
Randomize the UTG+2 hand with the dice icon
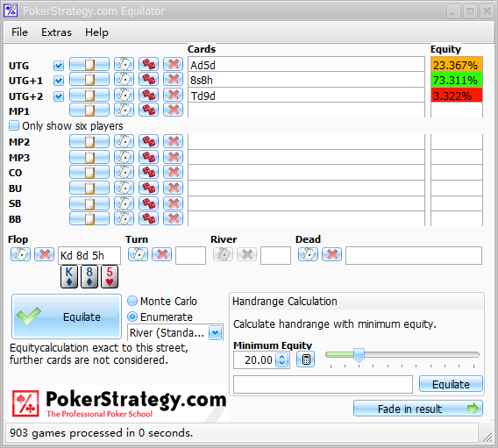click(148, 95)
